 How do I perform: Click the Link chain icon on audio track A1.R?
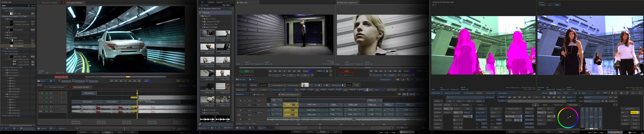(41, 111)
